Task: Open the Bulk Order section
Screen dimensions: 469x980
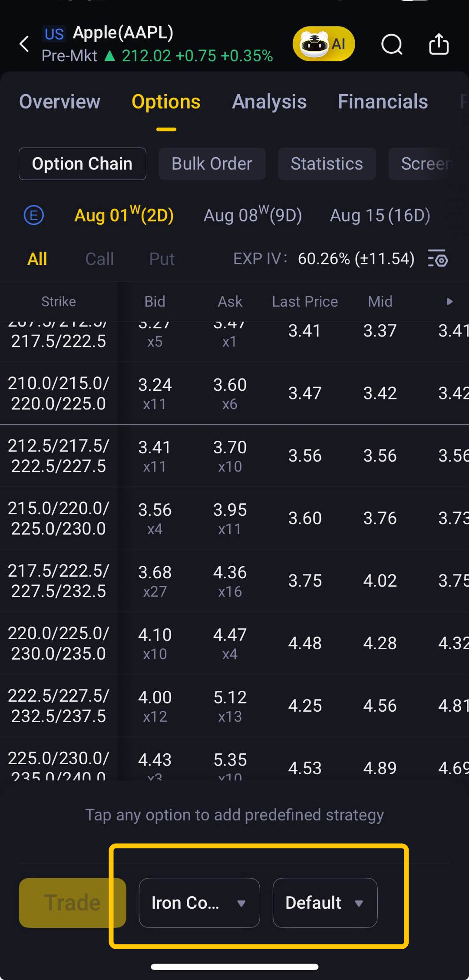Action: click(x=212, y=164)
